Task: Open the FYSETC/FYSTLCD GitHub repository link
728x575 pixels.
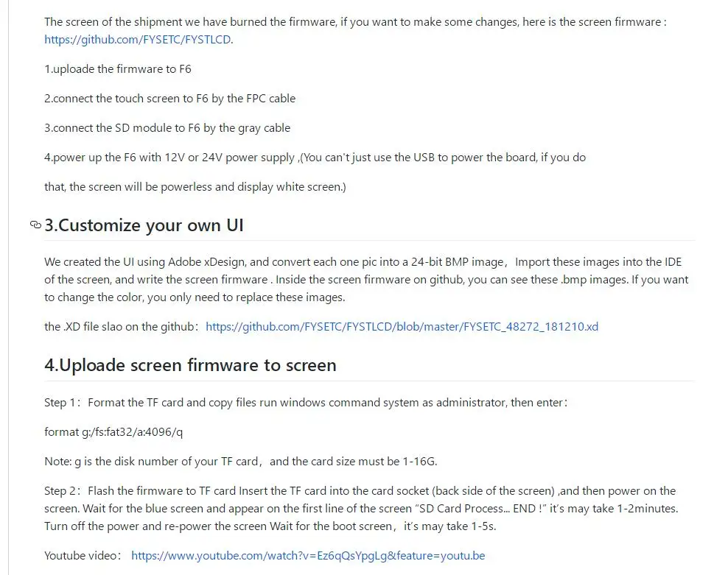Action: pyautogui.click(x=138, y=40)
